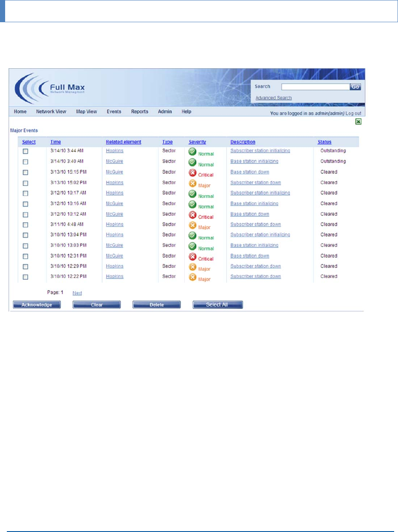Sort by Type column header
398x532 pixels.
167,142
